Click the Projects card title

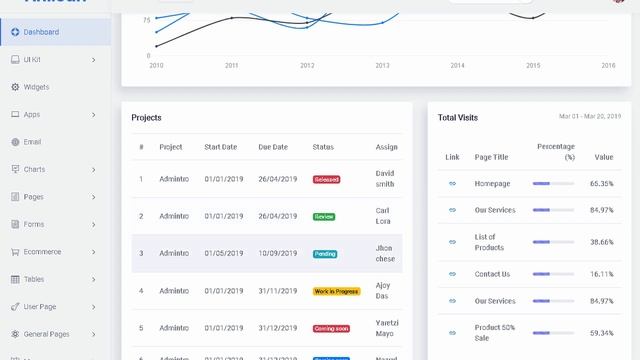(146, 118)
